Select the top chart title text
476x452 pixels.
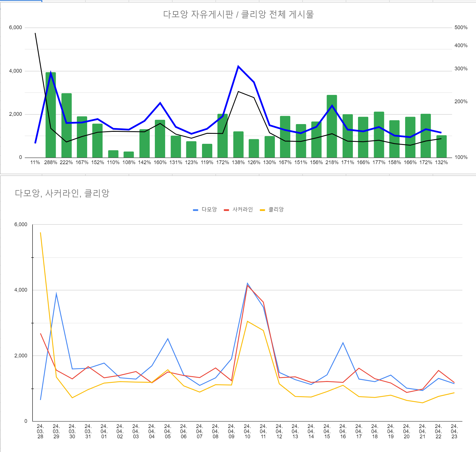(x=238, y=14)
